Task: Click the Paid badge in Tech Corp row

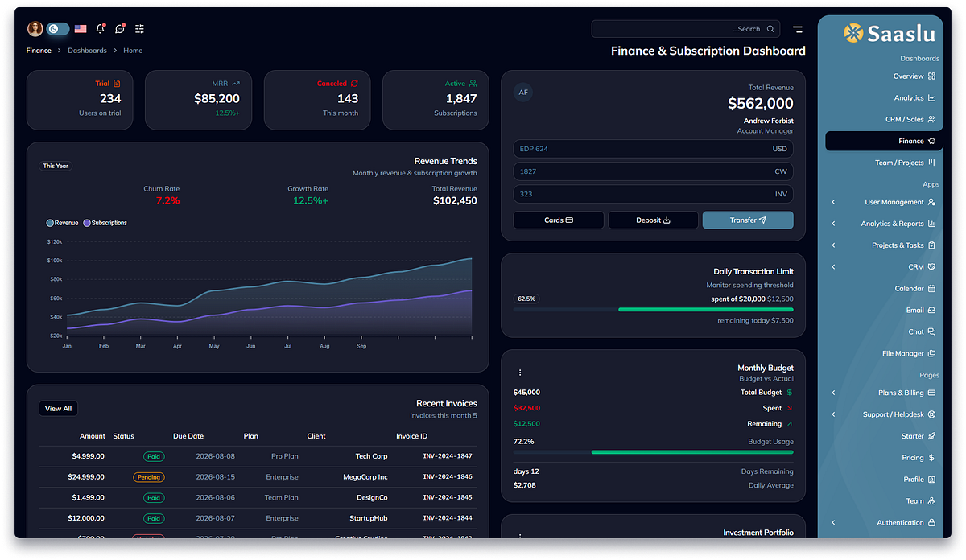Action: click(154, 456)
